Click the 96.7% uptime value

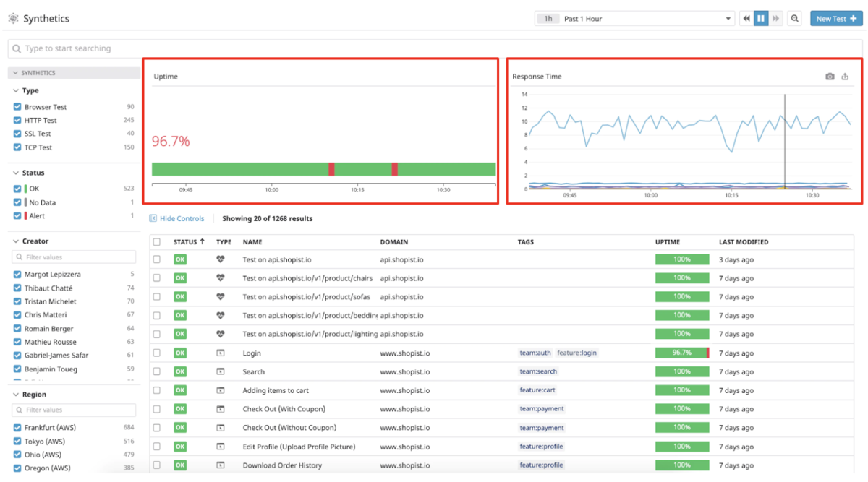171,142
